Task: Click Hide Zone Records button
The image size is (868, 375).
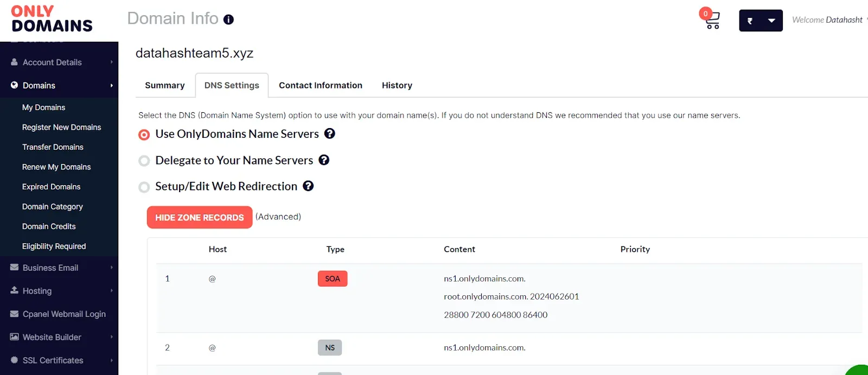Action: pyautogui.click(x=200, y=217)
